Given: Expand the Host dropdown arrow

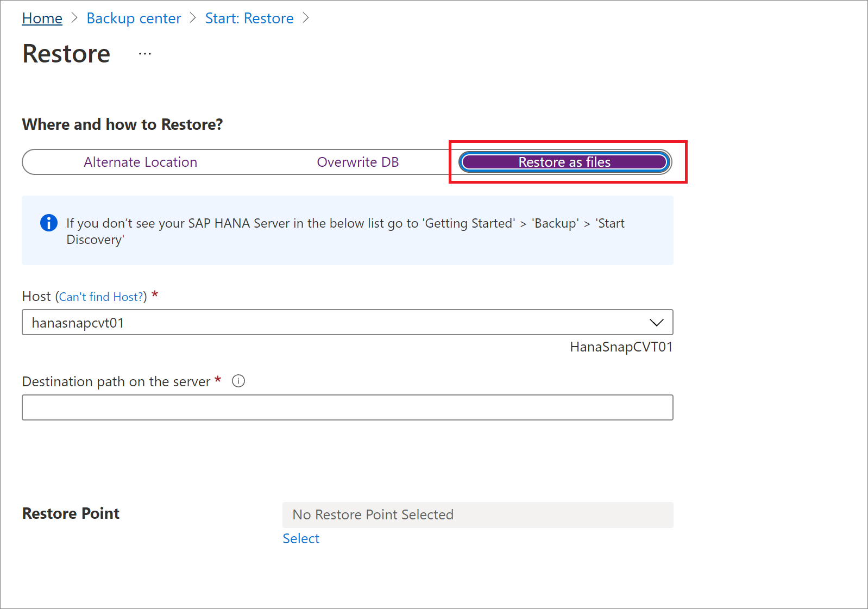Looking at the screenshot, I should [x=656, y=323].
